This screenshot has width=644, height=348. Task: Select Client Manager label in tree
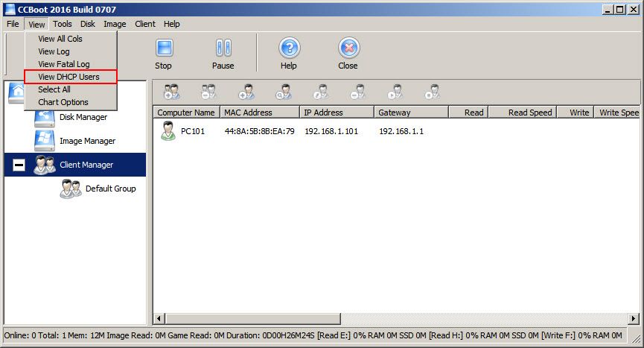(86, 165)
